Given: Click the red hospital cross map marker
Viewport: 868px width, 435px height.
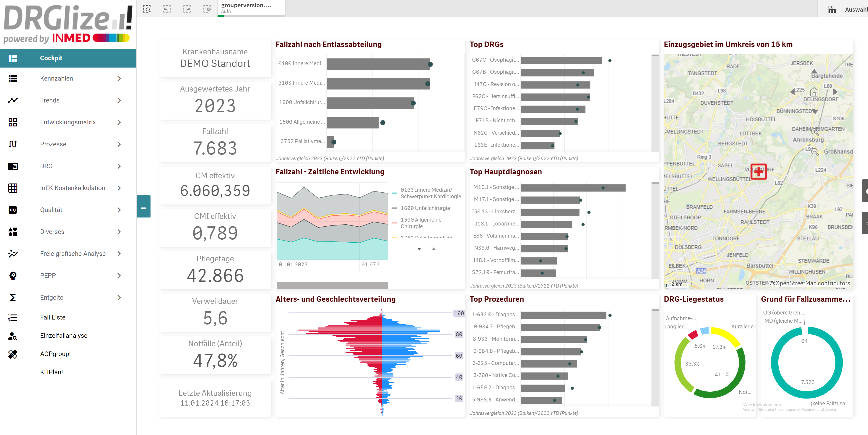Looking at the screenshot, I should tap(759, 171).
